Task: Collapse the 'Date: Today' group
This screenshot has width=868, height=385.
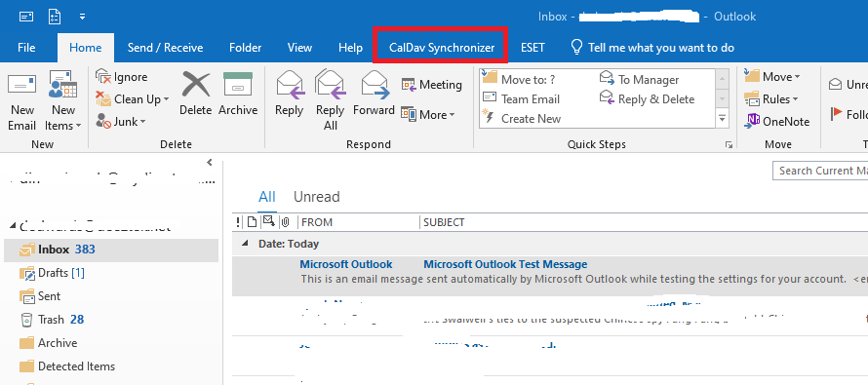Action: click(x=246, y=244)
